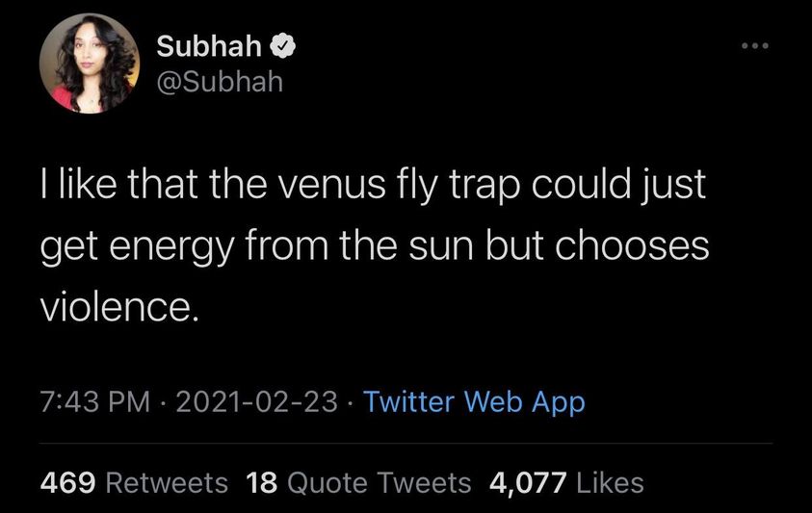The width and height of the screenshot is (812, 513).
Task: Show the 4,077 Likes list
Action: point(566,482)
